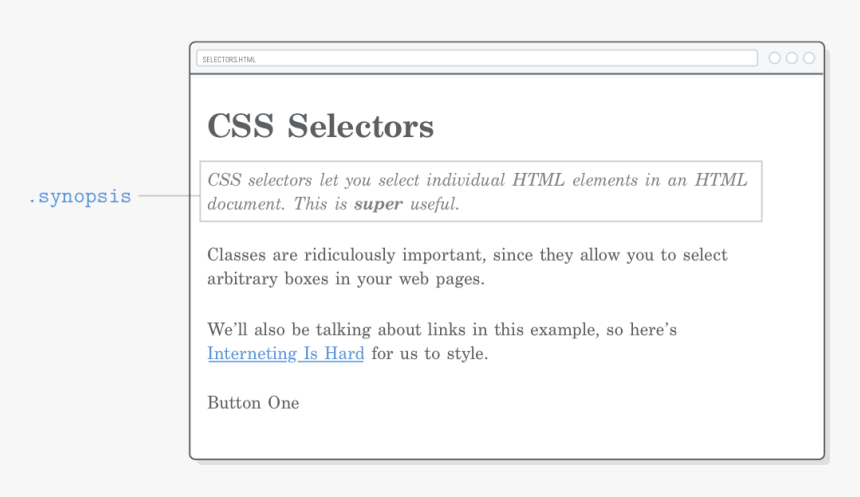Click the middle window circle button

[x=791, y=58]
